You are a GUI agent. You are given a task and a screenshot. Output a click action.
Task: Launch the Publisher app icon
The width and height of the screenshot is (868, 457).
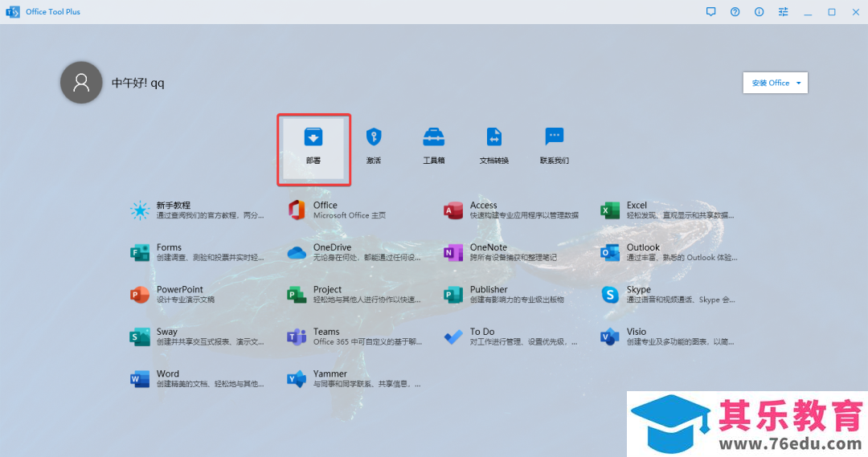453,294
